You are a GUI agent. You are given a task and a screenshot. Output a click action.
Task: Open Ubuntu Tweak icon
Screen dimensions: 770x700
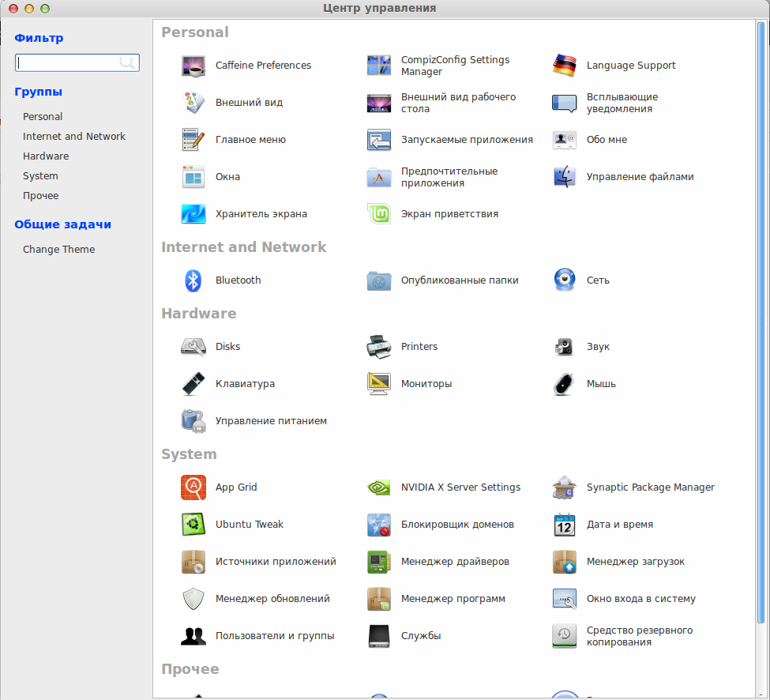(x=193, y=525)
